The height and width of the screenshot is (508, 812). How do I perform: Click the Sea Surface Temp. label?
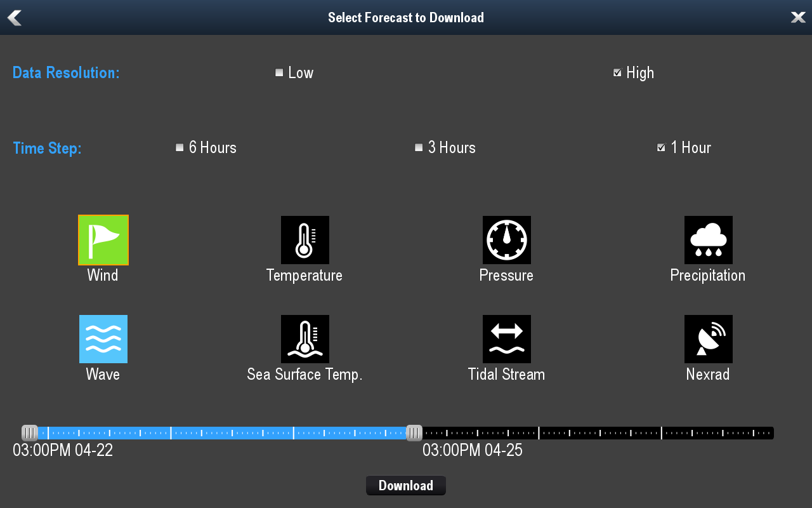tap(304, 375)
